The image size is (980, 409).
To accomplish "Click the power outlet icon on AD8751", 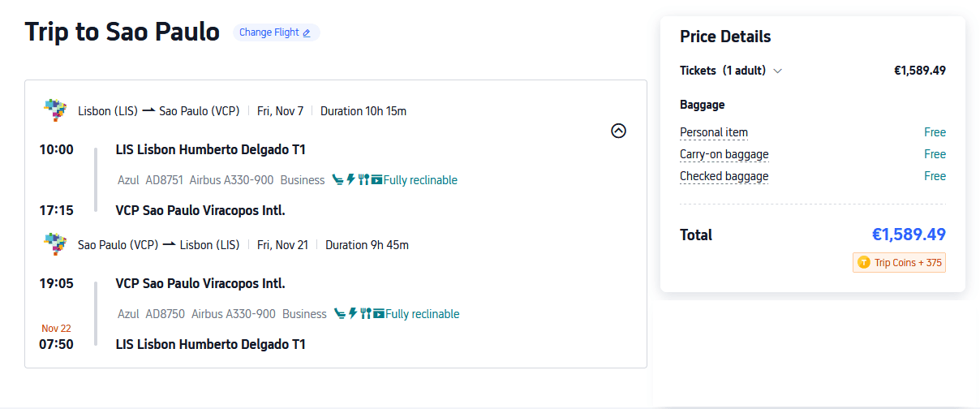I will click(x=351, y=180).
